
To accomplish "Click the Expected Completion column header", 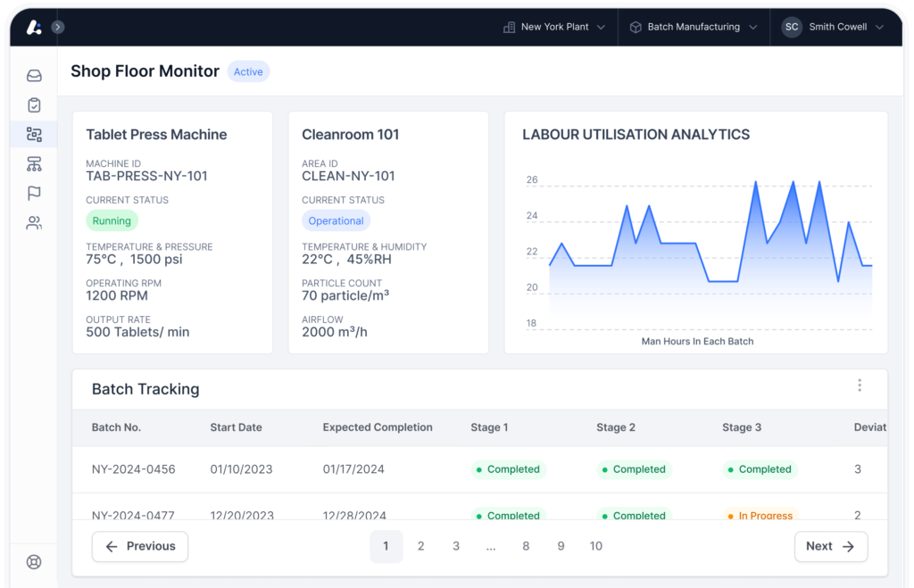I will [378, 427].
